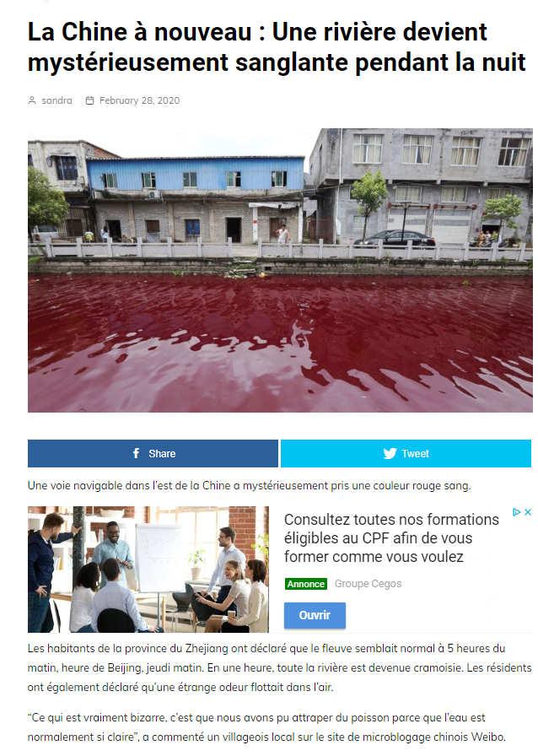Click the training group ad photo

[148, 570]
